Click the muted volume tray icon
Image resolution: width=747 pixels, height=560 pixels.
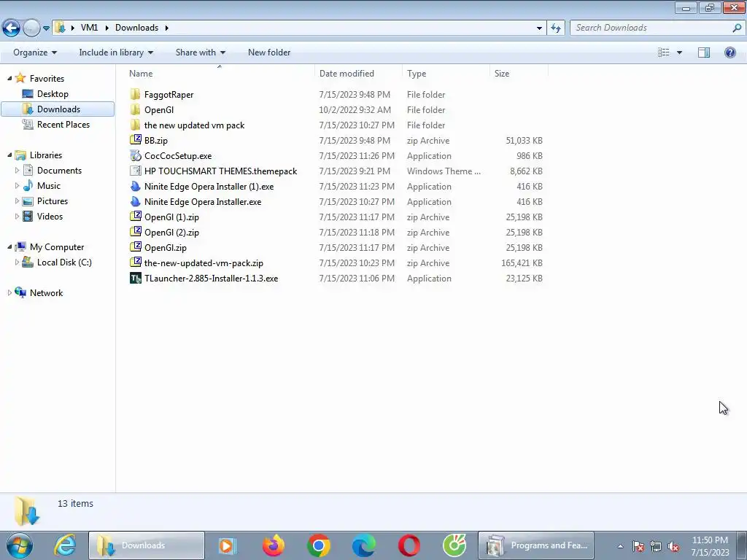[673, 547]
